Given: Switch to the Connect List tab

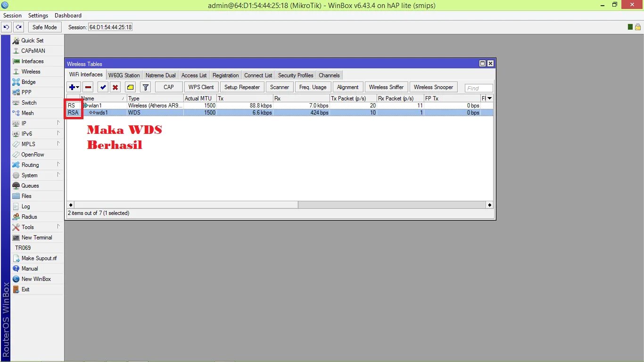Looking at the screenshot, I should [x=258, y=75].
